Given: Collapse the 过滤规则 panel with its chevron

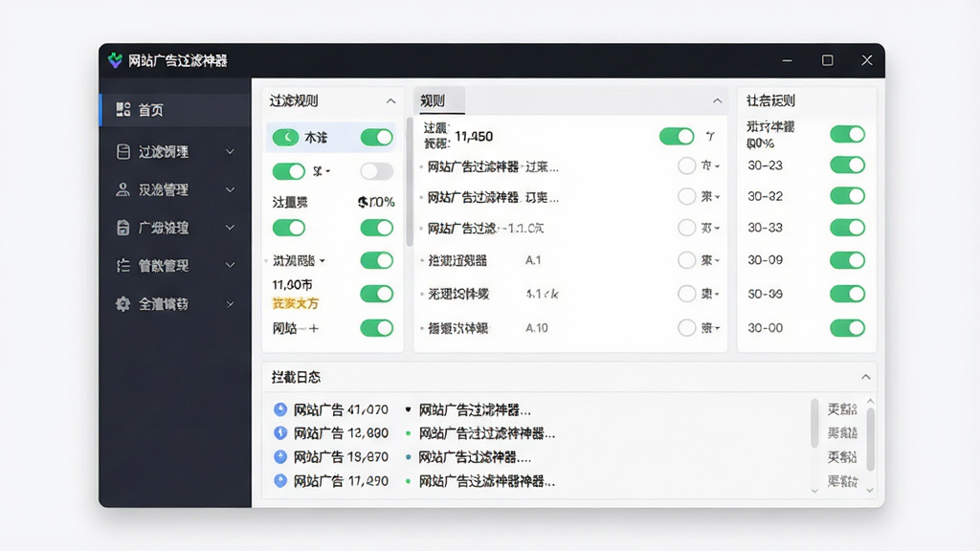Looking at the screenshot, I should pos(390,100).
